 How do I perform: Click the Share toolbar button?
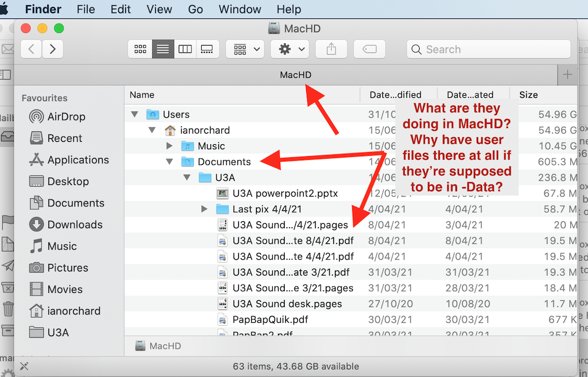pos(331,49)
